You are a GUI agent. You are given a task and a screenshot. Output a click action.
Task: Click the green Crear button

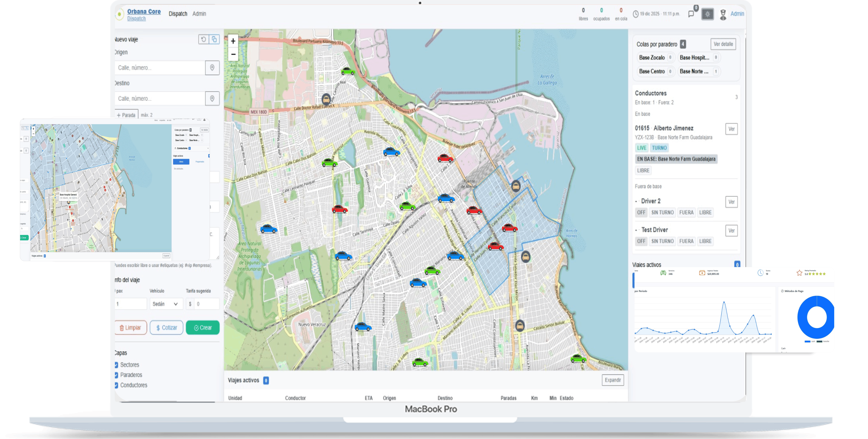click(203, 327)
